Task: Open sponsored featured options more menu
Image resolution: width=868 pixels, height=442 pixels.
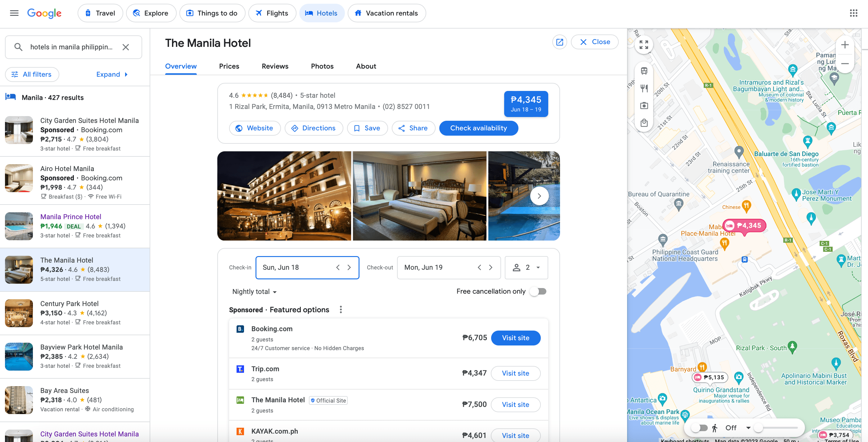Action: point(341,309)
